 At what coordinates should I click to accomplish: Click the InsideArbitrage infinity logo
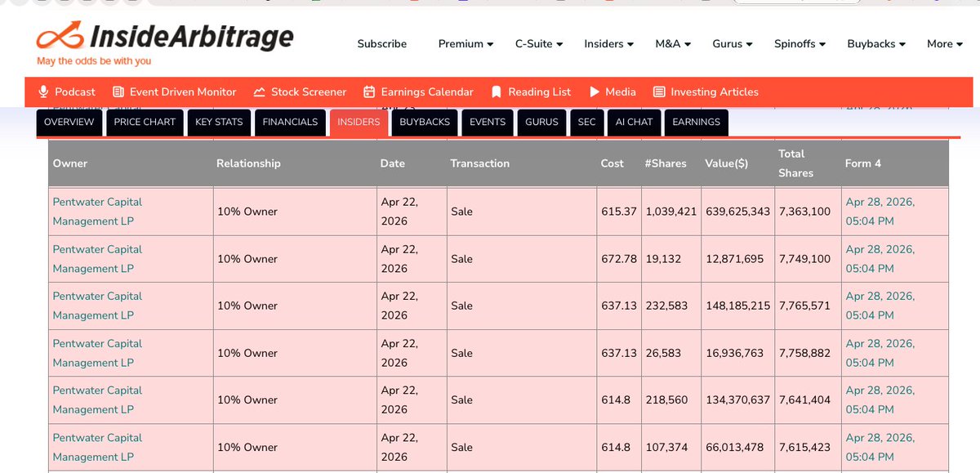[x=60, y=37]
